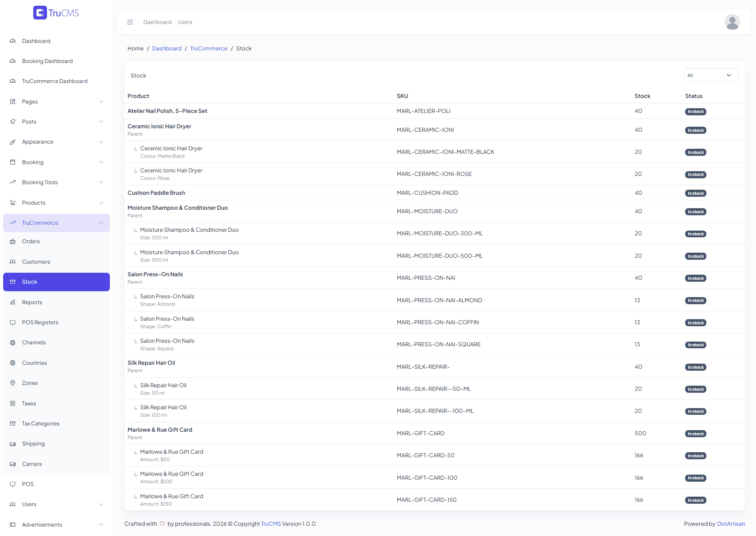Open TruCommerce Dashboard sidebar item
Image resolution: width=756 pixels, height=536 pixels.
56,81
